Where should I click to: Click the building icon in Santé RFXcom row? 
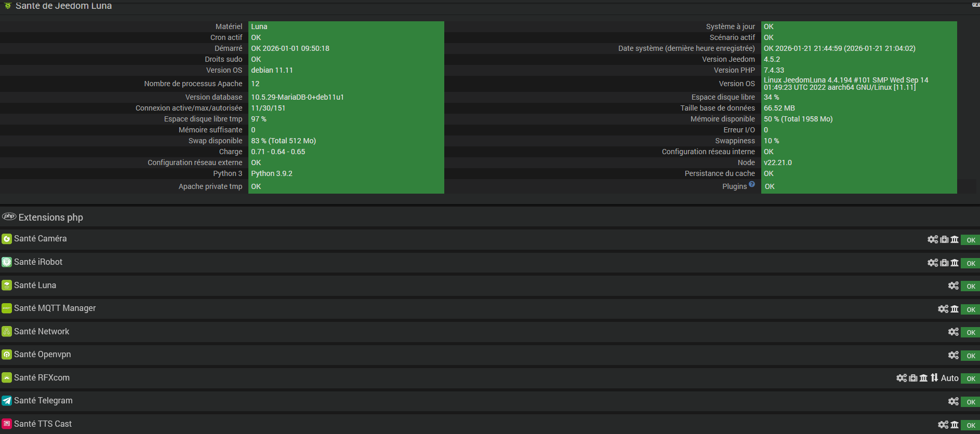[x=923, y=378]
